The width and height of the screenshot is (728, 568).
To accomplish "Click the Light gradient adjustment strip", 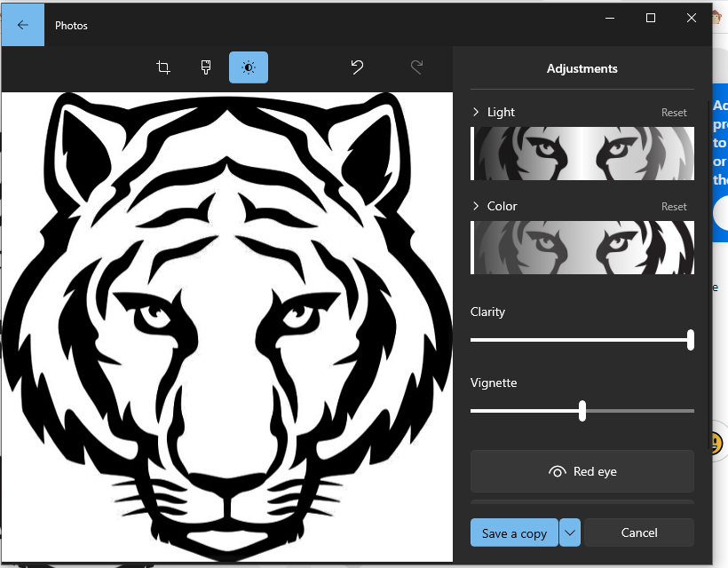I will (582, 154).
